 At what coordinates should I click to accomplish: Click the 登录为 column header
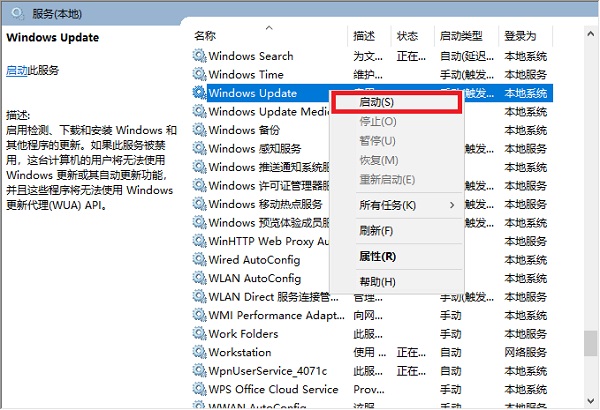click(522, 36)
